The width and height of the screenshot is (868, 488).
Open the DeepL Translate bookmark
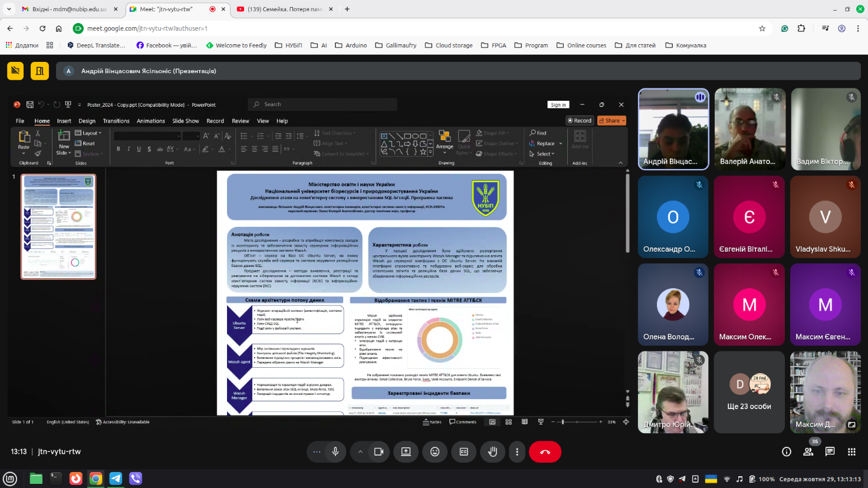click(96, 45)
